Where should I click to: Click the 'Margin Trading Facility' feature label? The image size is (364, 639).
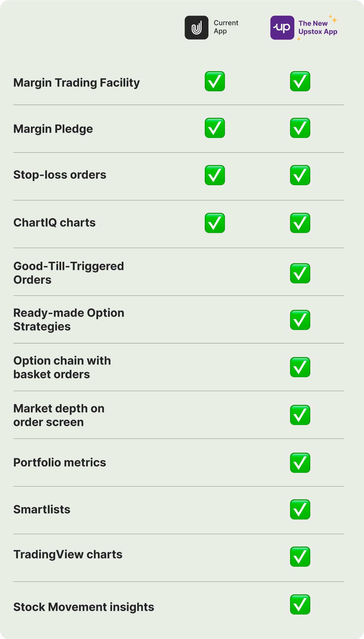tap(76, 83)
